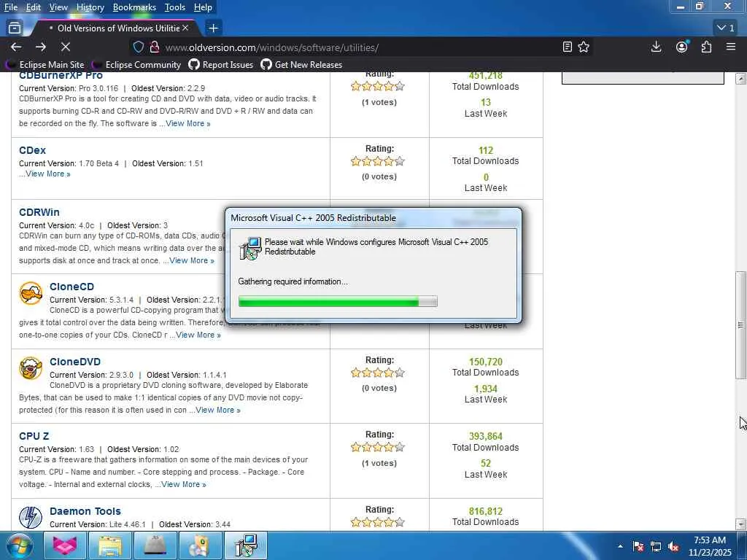Image resolution: width=747 pixels, height=560 pixels.
Task: Open the CPU Z software link
Action: click(x=34, y=436)
